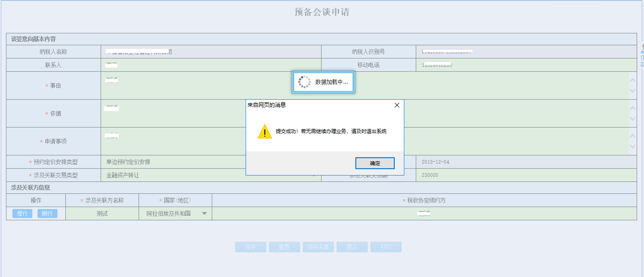The image size is (644, 277).
Task: Click the 打印 print button
Action: click(386, 247)
